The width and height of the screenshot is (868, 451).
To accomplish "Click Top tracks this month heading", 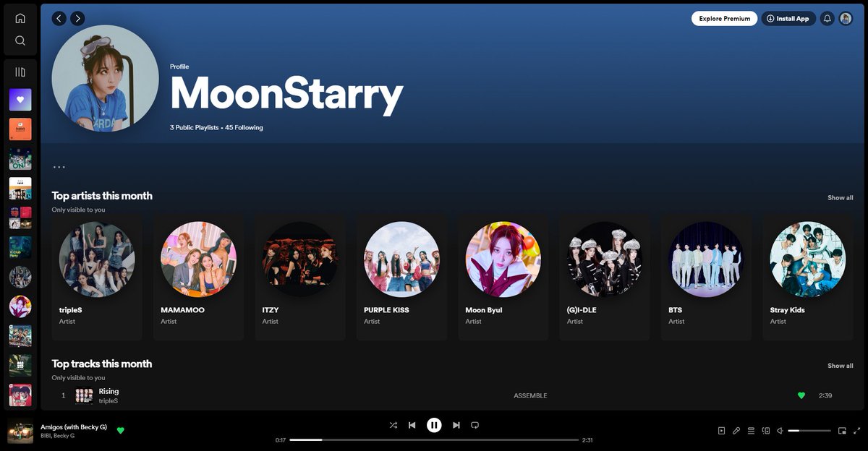I will 102,364.
